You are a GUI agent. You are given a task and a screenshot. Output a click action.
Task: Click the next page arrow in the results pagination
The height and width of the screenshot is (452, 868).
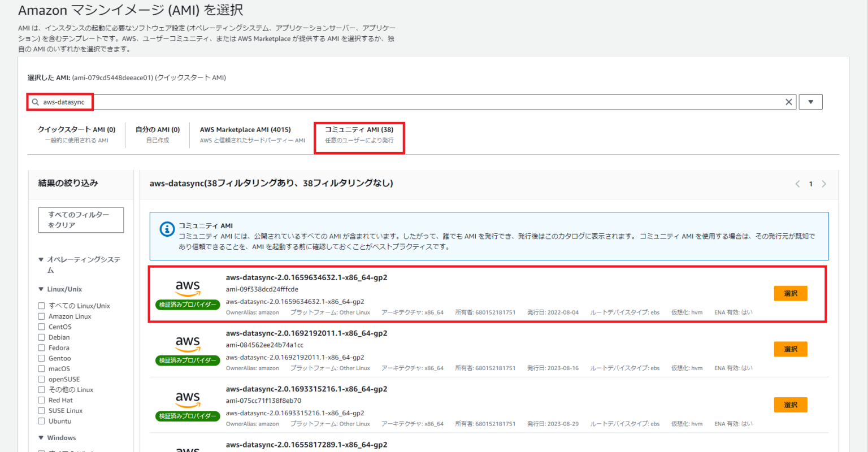pos(824,184)
